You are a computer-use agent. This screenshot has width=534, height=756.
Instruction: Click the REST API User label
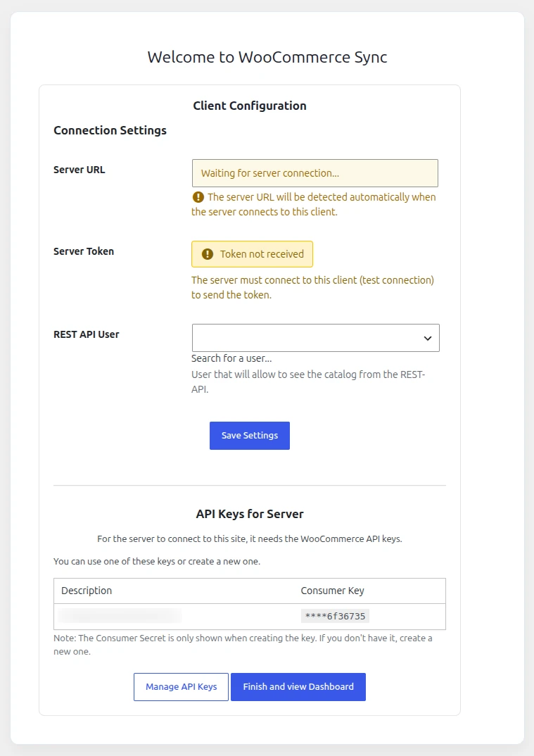pos(87,334)
